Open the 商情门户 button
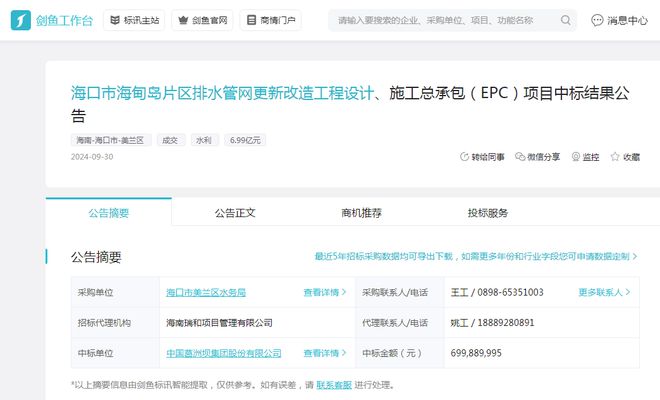The height and width of the screenshot is (400, 660). coord(271,20)
